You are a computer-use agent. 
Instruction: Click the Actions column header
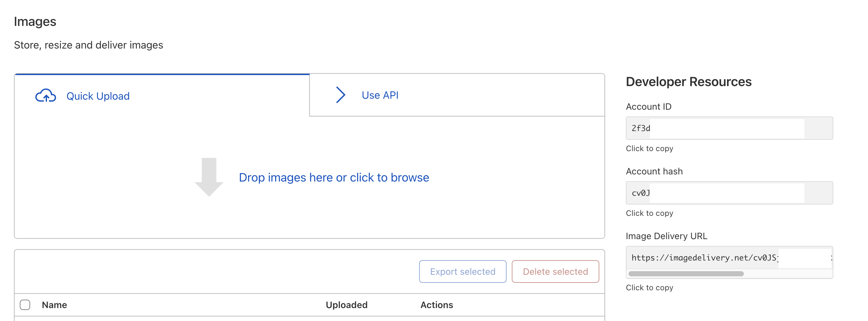pos(437,304)
